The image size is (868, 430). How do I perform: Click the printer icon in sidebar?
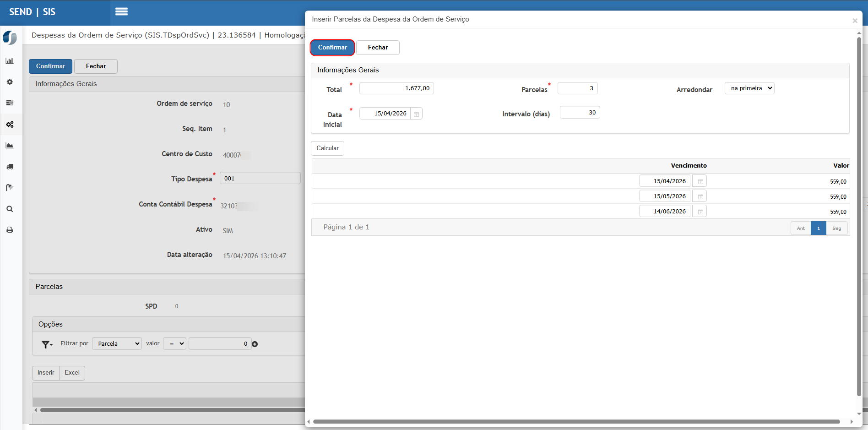click(x=10, y=230)
